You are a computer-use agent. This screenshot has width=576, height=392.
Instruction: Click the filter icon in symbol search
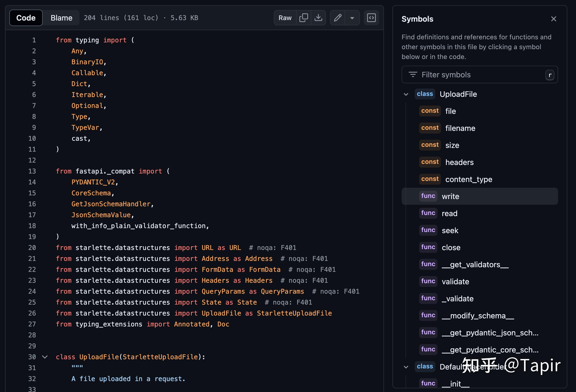pos(413,75)
